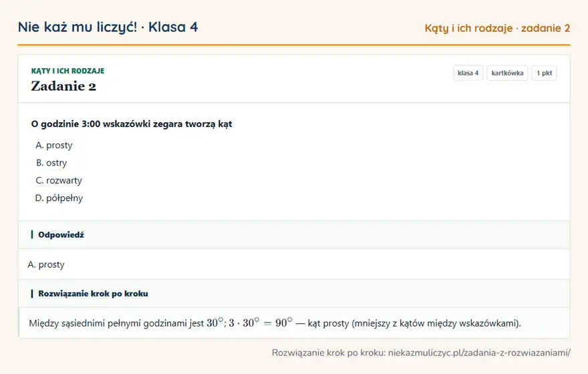This screenshot has width=588, height=374.
Task: Click the 'Zadanie 2' heading
Action: coord(63,86)
